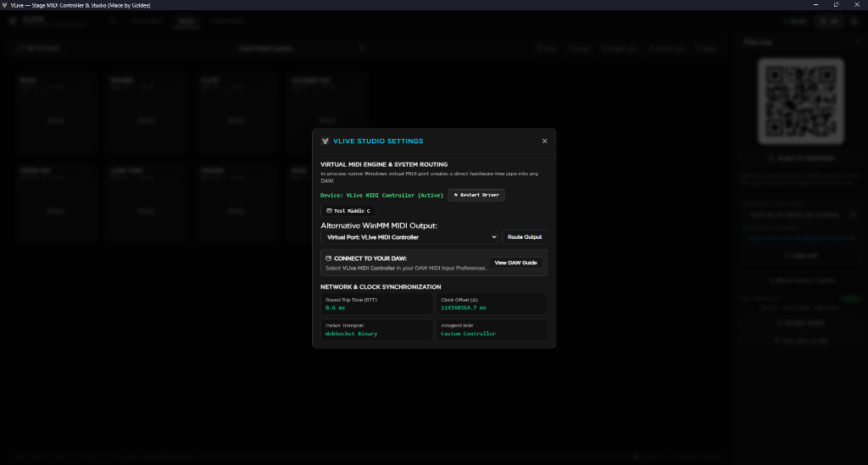Send a Test Middle C note
This screenshot has width=868, height=465.
348,211
